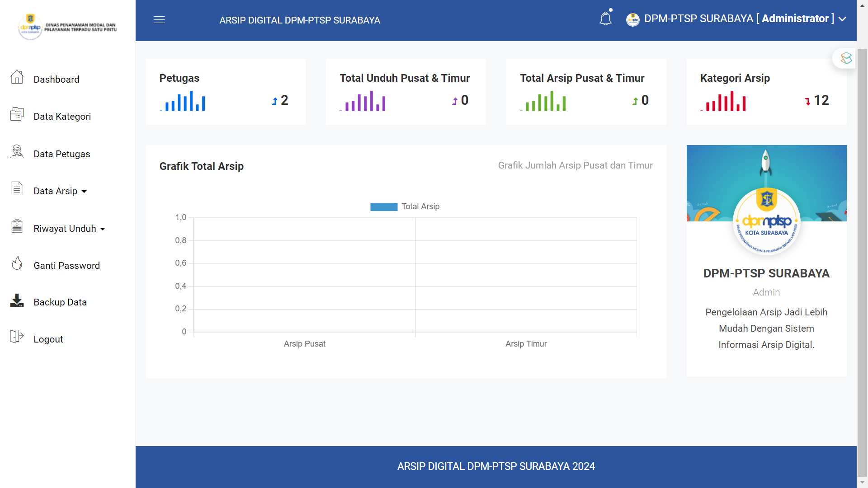The image size is (868, 488).
Task: Open the notification bell
Action: coord(605,19)
